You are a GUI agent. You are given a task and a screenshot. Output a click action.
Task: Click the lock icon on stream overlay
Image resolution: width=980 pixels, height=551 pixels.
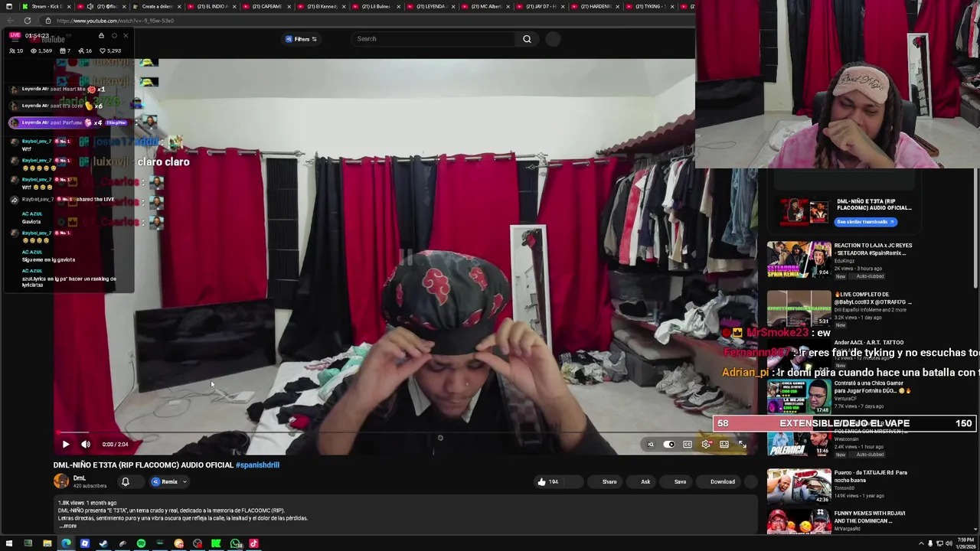point(101,35)
